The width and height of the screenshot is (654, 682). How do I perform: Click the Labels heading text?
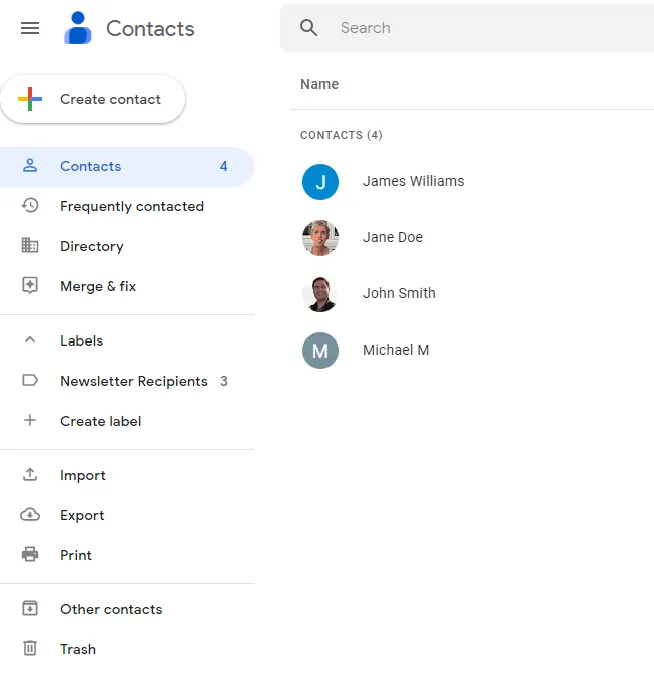click(81, 341)
